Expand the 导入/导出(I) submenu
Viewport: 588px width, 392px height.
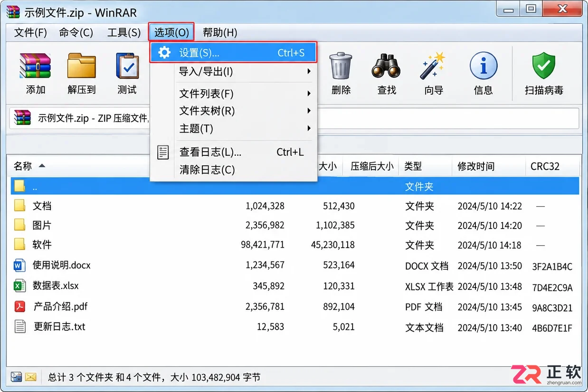pyautogui.click(x=233, y=71)
